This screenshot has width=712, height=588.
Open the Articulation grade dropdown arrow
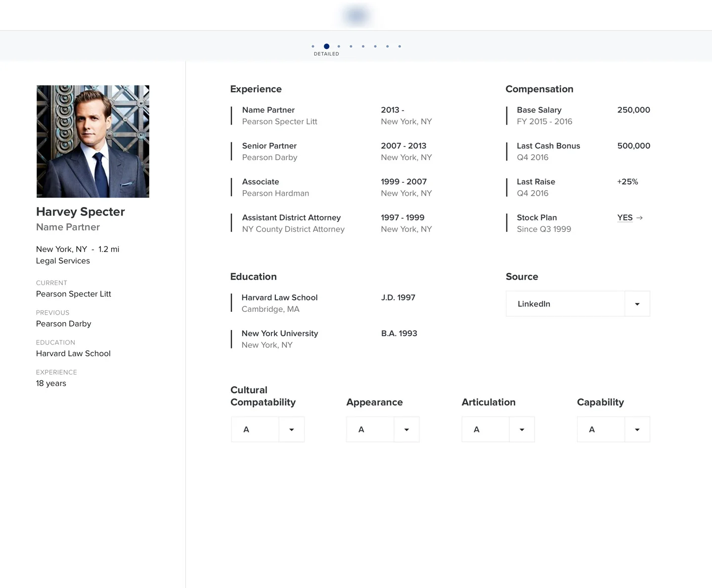point(522,429)
